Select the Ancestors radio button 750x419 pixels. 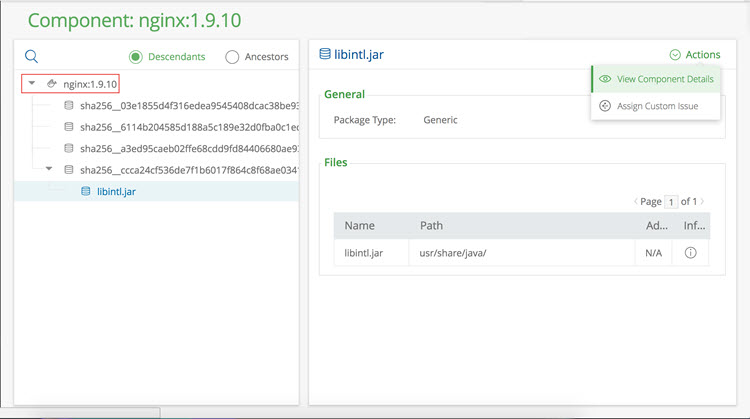click(232, 57)
